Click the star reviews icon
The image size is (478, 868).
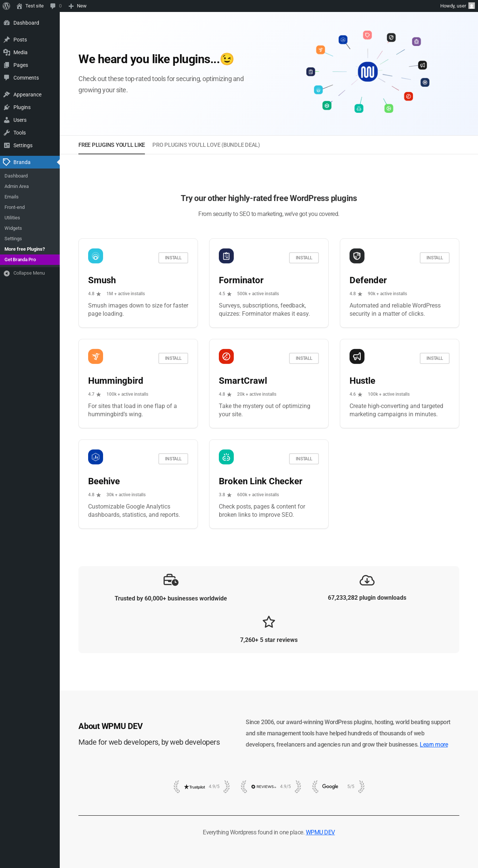coord(269,622)
